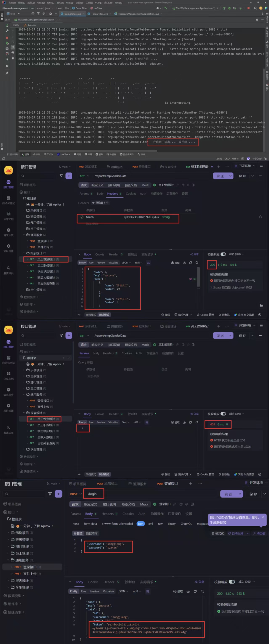Select the form-data body type

(90, 524)
